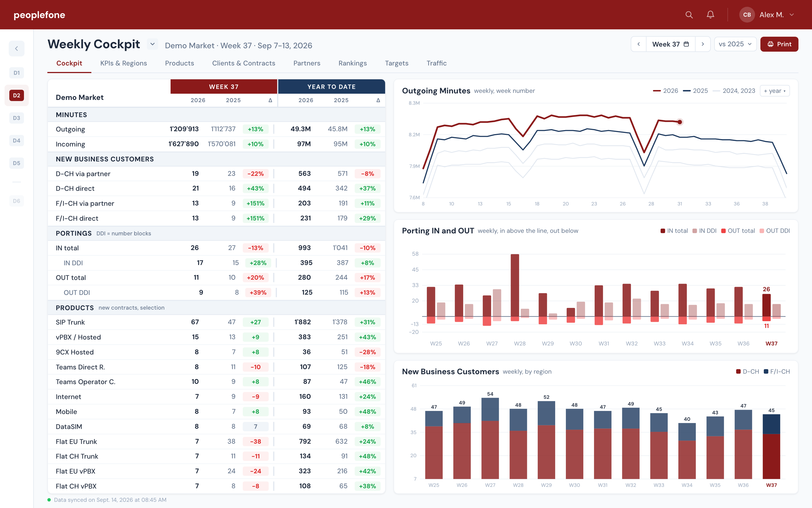Open the search icon in header
This screenshot has height=508, width=812.
pyautogui.click(x=689, y=15)
